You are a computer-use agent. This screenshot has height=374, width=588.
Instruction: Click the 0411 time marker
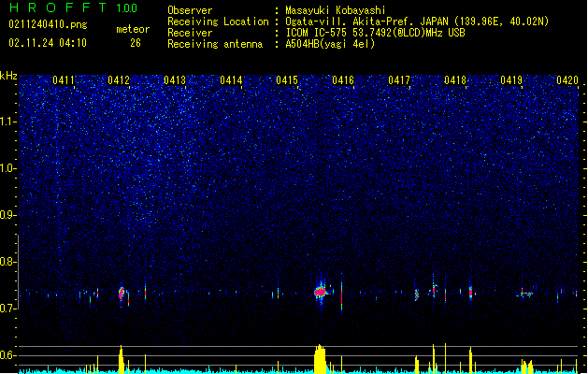tap(64, 80)
